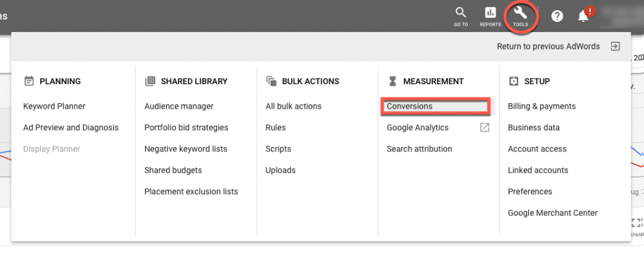Screen dimensions: 644x259
Task: Click Return to previous AdWords link
Action: (x=548, y=47)
